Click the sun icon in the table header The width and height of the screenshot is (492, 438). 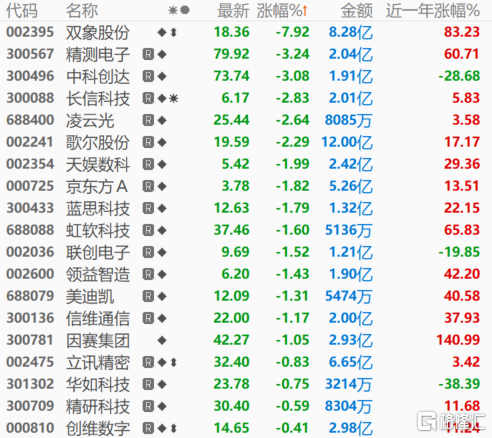(x=173, y=11)
